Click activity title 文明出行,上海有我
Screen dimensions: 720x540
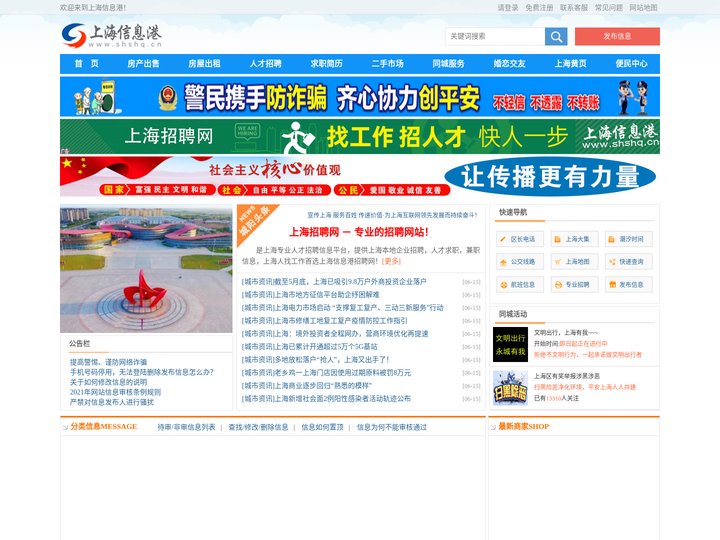click(566, 332)
